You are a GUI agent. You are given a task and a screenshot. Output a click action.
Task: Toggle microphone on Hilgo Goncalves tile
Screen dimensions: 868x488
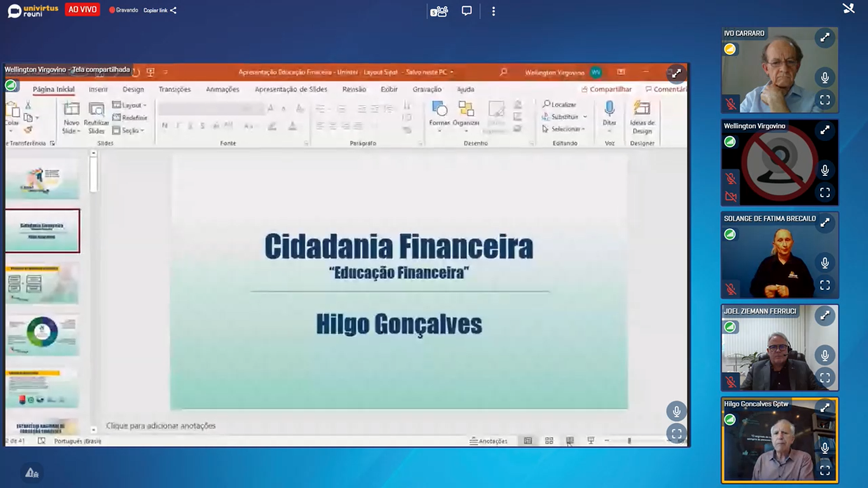[824, 448]
